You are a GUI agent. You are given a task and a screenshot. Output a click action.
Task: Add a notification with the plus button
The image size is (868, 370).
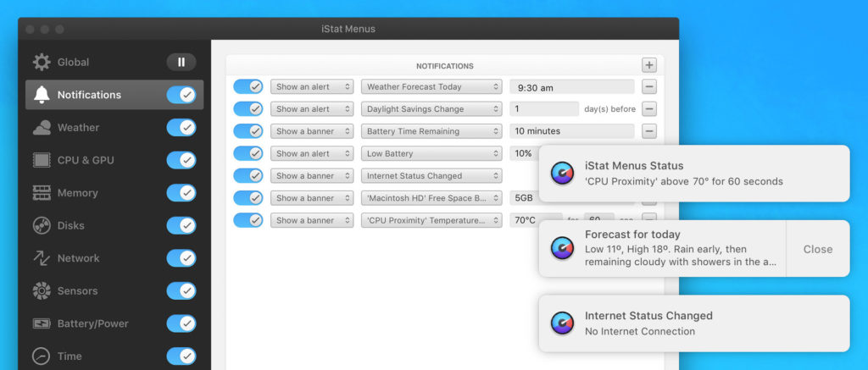click(649, 65)
